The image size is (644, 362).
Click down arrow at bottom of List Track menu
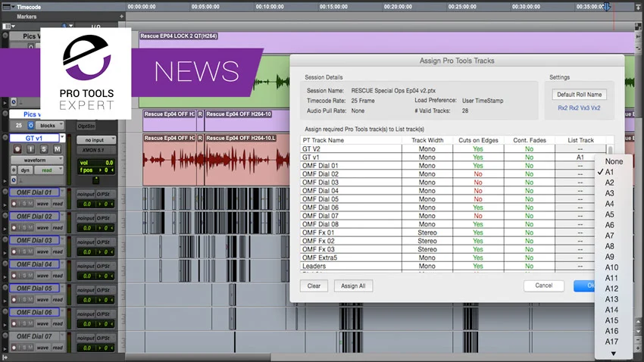pos(613,354)
